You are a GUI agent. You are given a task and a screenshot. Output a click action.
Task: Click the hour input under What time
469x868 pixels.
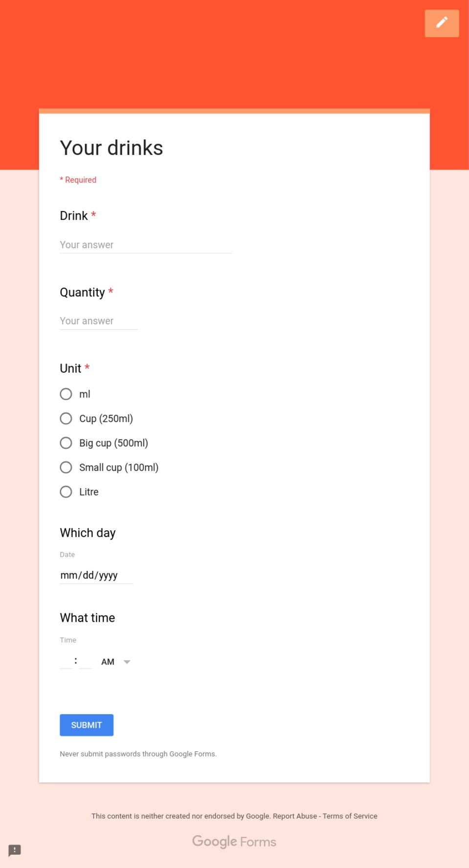pyautogui.click(x=65, y=662)
